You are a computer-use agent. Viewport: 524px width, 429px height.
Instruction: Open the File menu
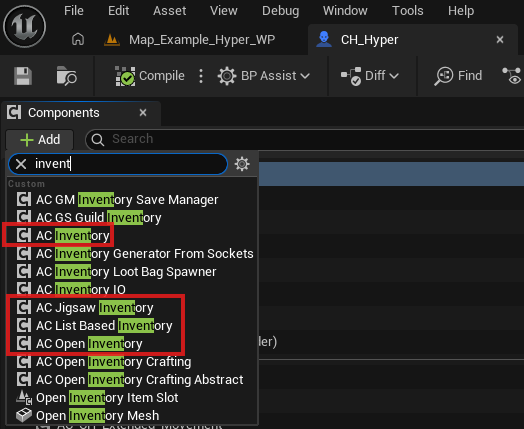point(74,11)
